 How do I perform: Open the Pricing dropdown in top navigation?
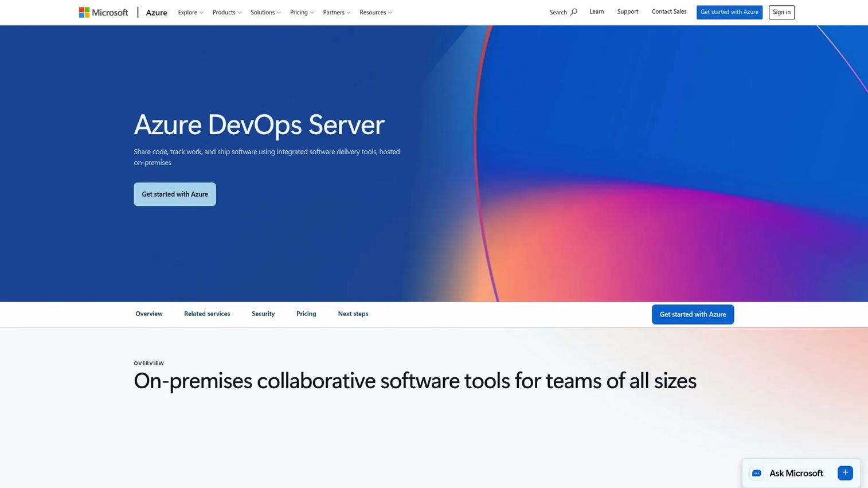pos(302,12)
